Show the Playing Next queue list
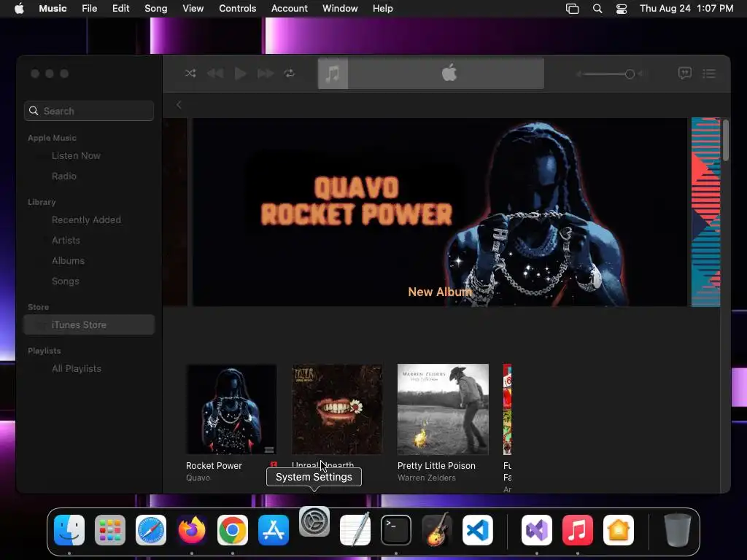The image size is (747, 560). pos(709,74)
